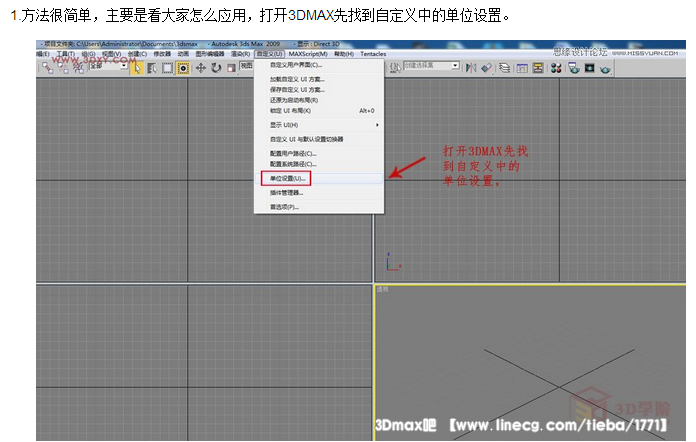Click the 透视 perspective viewport label

click(x=383, y=289)
